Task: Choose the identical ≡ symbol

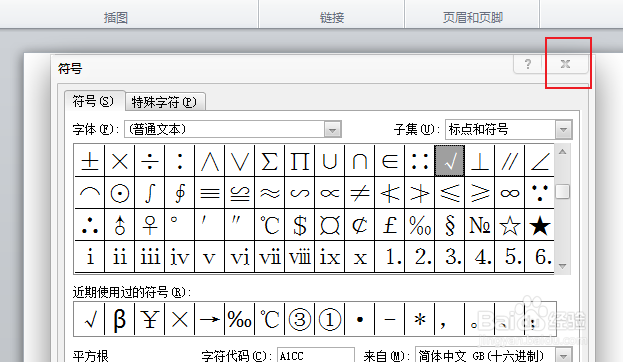Action: coord(210,193)
